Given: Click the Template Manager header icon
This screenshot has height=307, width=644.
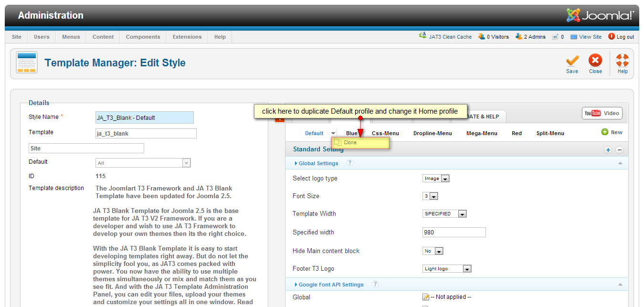Looking at the screenshot, I should (x=27, y=63).
